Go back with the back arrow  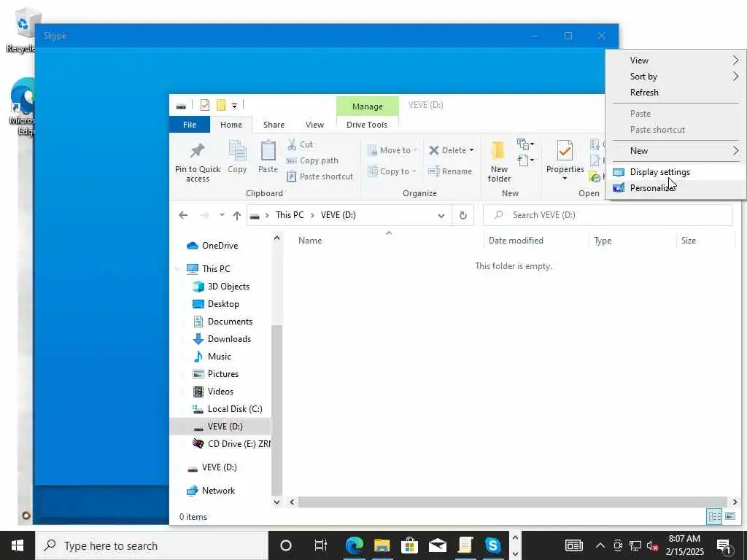tap(183, 215)
